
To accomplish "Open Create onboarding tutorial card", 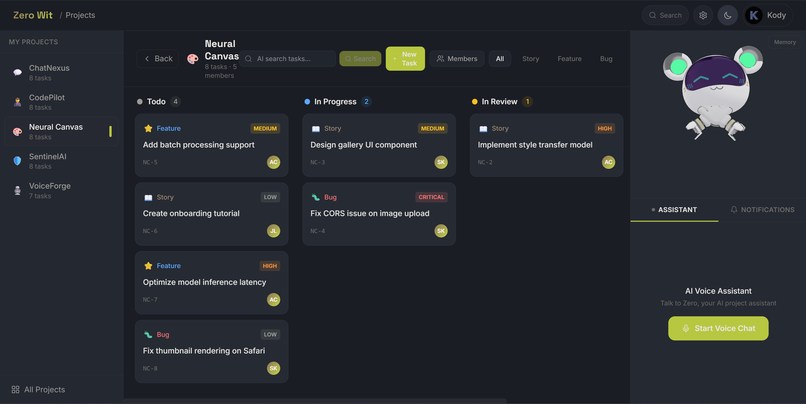I will [x=211, y=214].
